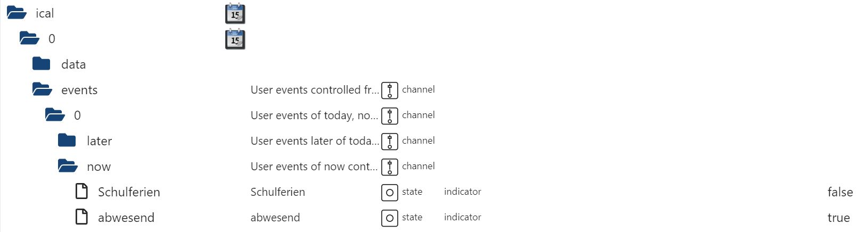Collapse the 0 folder under events
Viewport: 868px width, 232px height.
tap(55, 115)
